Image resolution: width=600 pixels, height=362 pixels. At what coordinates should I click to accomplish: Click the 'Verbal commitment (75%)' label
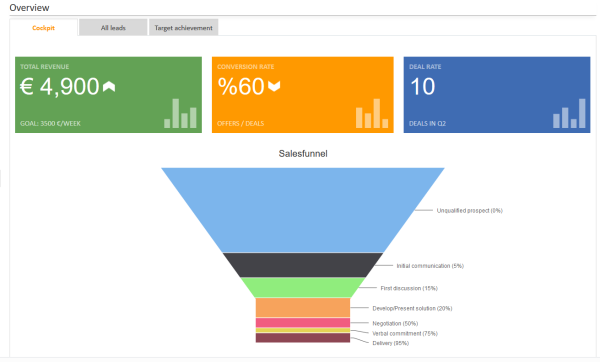coord(405,334)
